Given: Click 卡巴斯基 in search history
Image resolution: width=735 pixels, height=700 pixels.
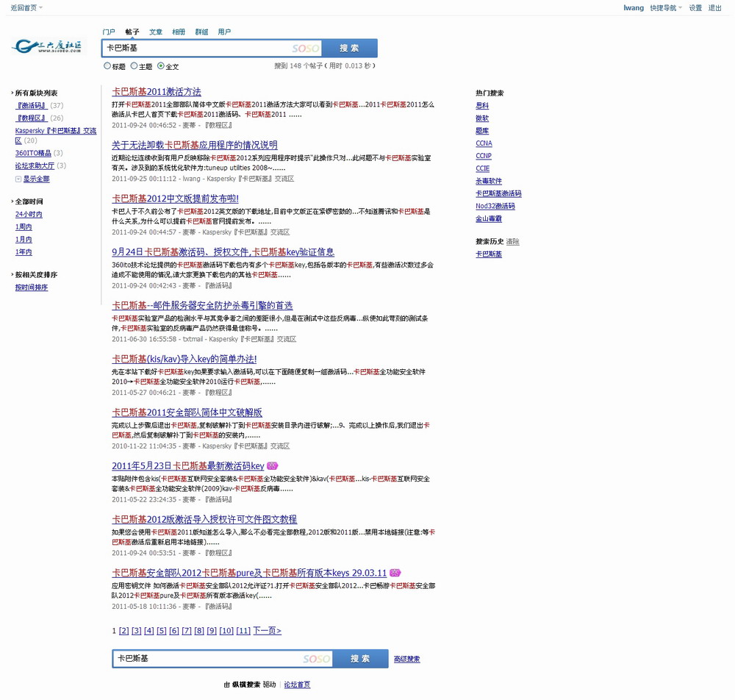Looking at the screenshot, I should coord(489,254).
